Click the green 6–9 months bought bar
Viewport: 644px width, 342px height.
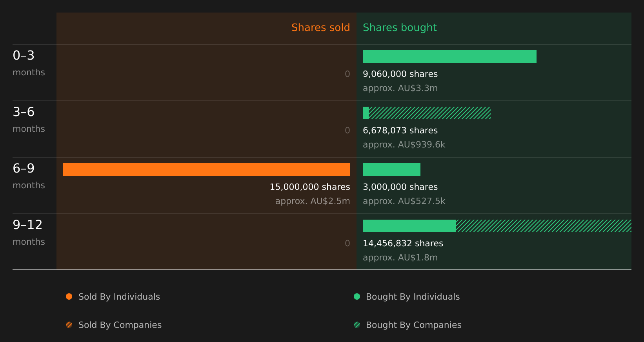(x=391, y=169)
